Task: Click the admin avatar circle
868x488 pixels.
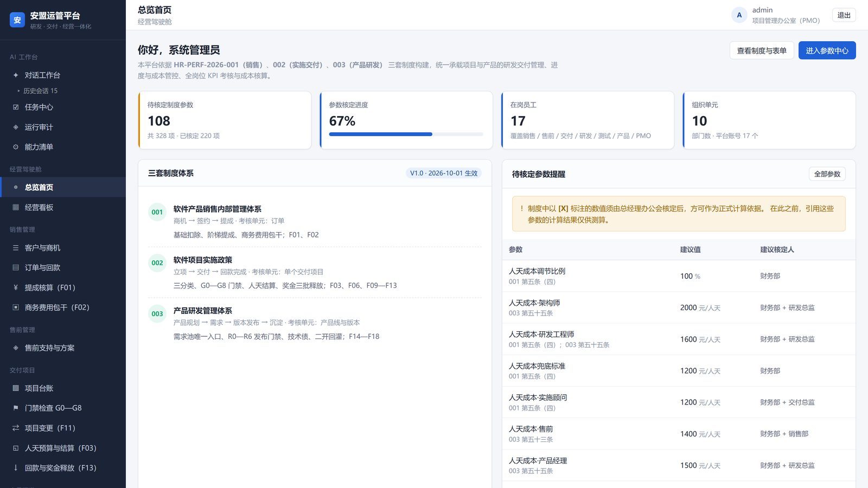Action: tap(739, 15)
